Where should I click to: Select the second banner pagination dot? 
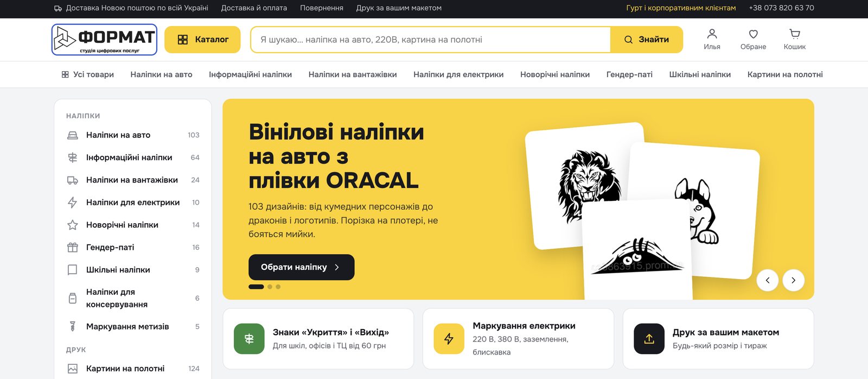pos(270,287)
